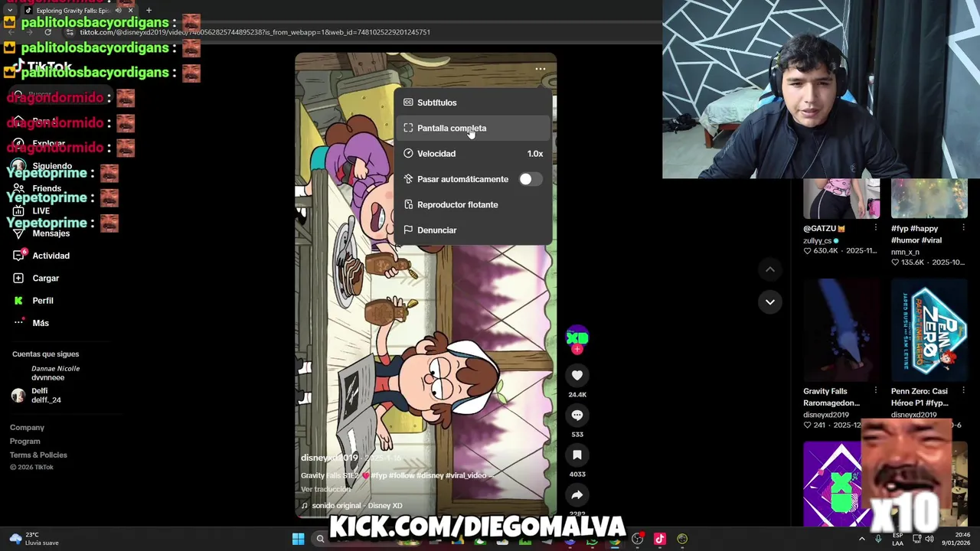
Task: Like the video with heart icon
Action: 577,375
